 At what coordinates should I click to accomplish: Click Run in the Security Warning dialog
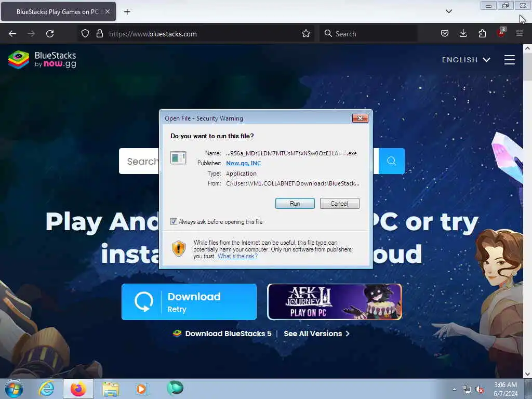point(295,204)
